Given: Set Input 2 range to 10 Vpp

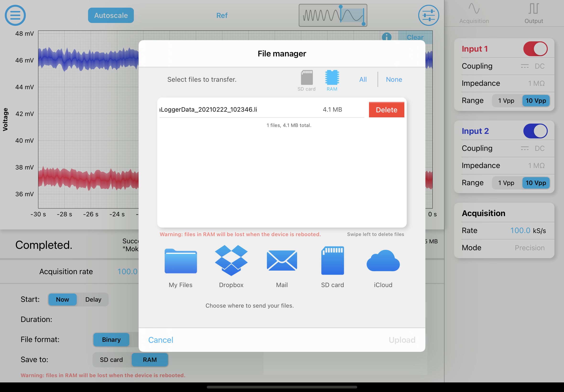Looking at the screenshot, I should click(536, 183).
